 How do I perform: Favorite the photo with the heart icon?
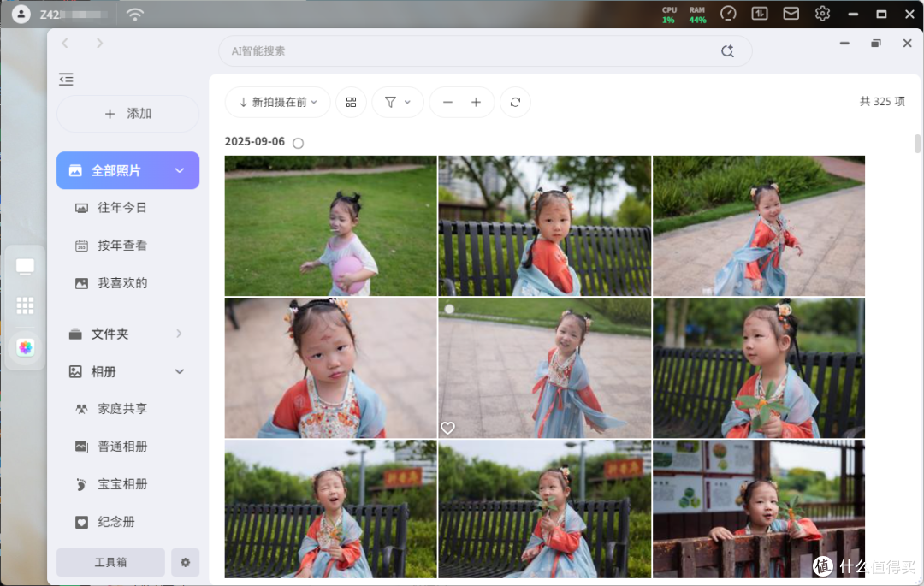(447, 428)
